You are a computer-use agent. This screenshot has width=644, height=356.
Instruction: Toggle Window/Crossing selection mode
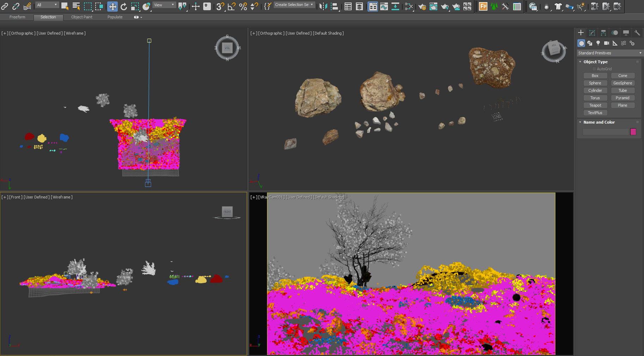[x=99, y=6]
